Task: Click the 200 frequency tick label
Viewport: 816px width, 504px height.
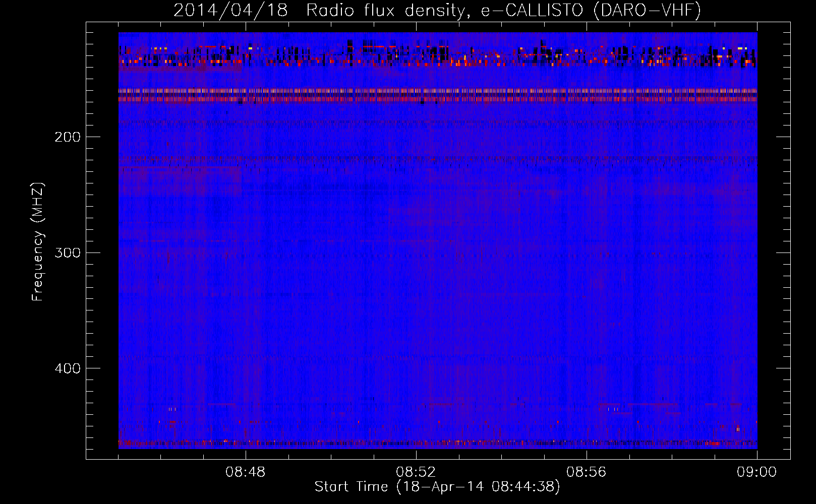Action: click(68, 137)
